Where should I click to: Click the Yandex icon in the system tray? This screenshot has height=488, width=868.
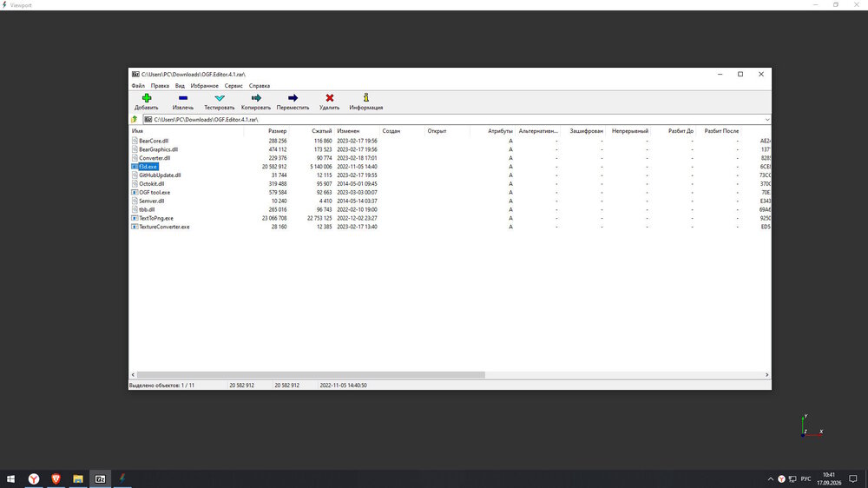[x=781, y=479]
